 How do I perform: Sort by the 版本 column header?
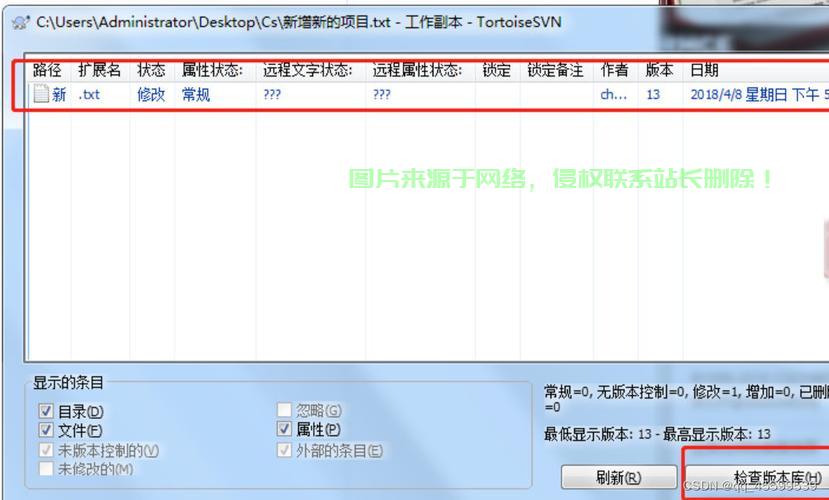point(659,70)
